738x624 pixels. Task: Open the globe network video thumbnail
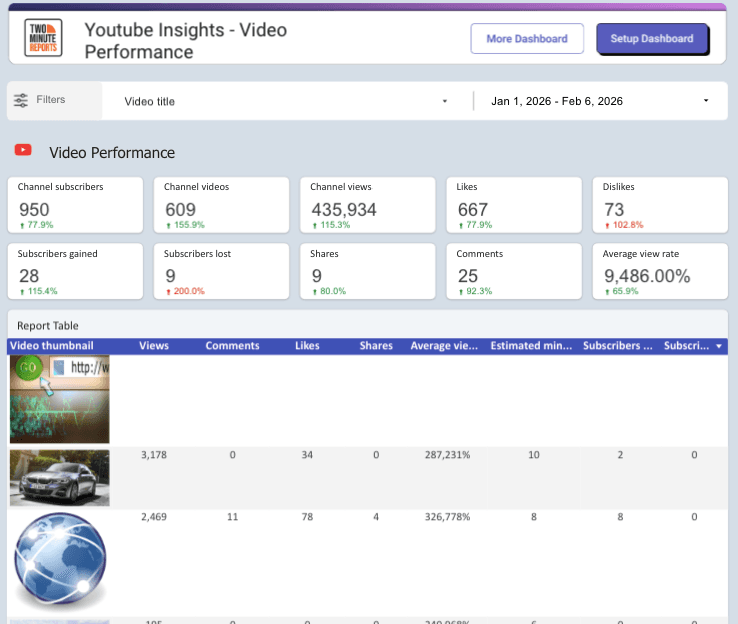(x=60, y=560)
